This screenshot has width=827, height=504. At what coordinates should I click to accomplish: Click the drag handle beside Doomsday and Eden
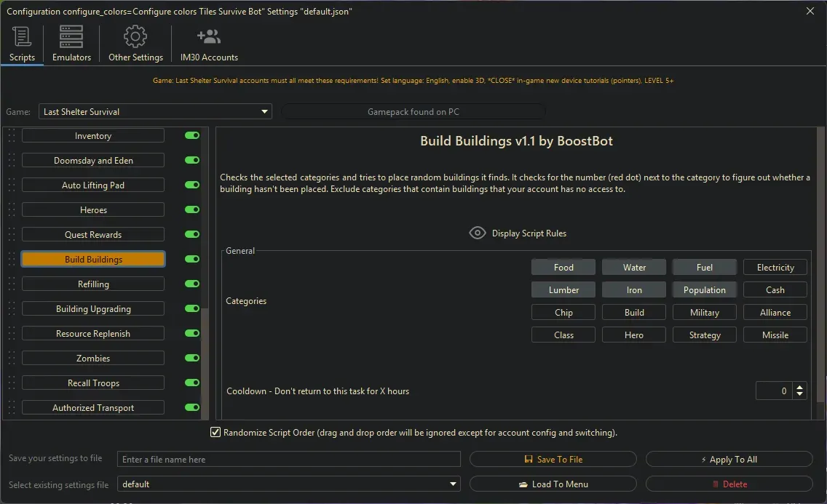[12, 161]
